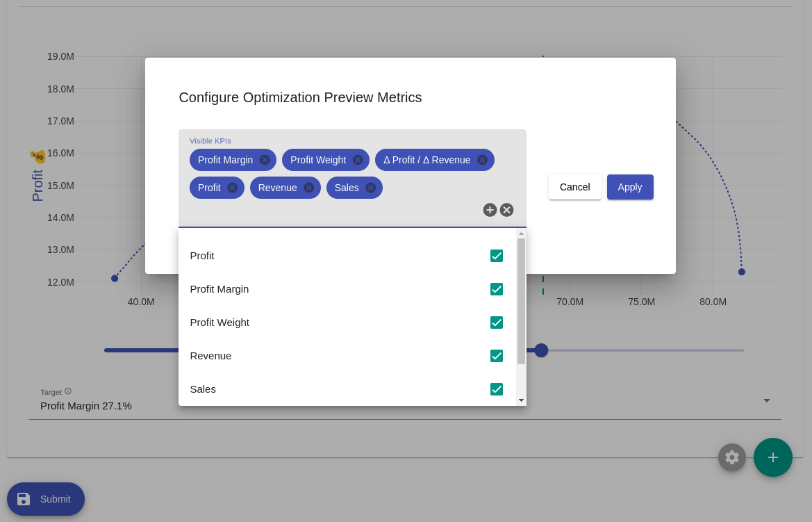Clear all selected KPIs with the X icon
The height and width of the screenshot is (522, 812).
point(506,210)
